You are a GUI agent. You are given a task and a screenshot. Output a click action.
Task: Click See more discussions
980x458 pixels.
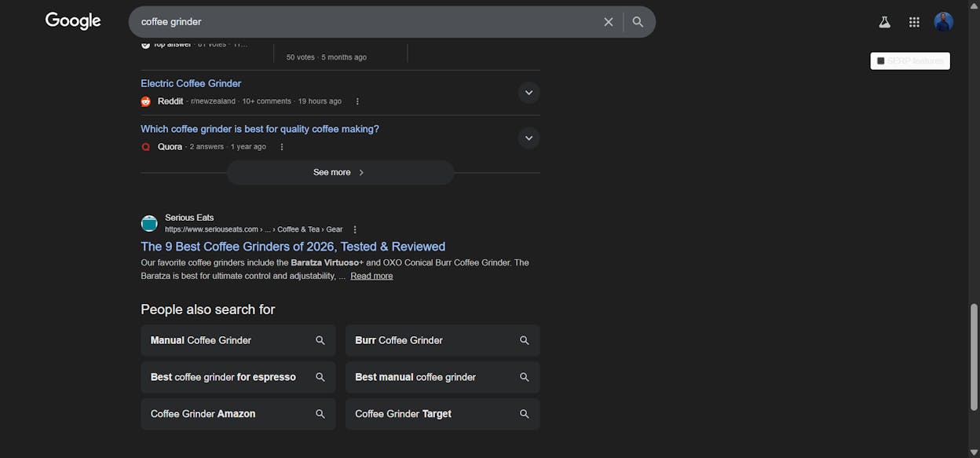(x=340, y=172)
